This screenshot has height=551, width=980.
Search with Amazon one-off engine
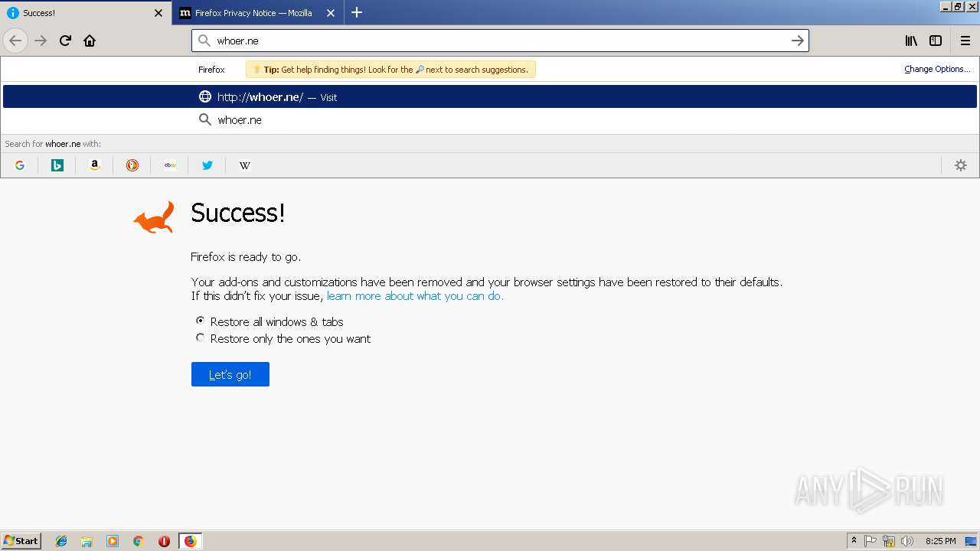[x=95, y=165]
